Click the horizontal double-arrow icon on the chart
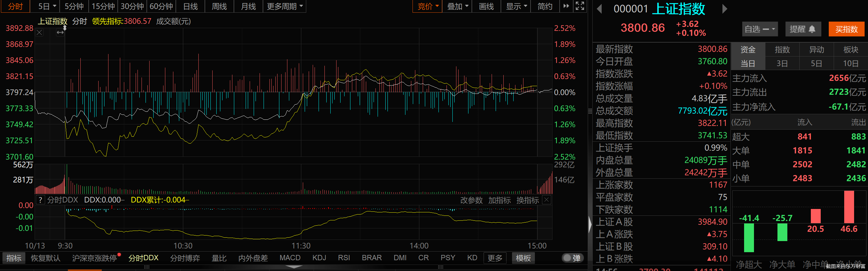The width and height of the screenshot is (868, 271). coord(60,33)
